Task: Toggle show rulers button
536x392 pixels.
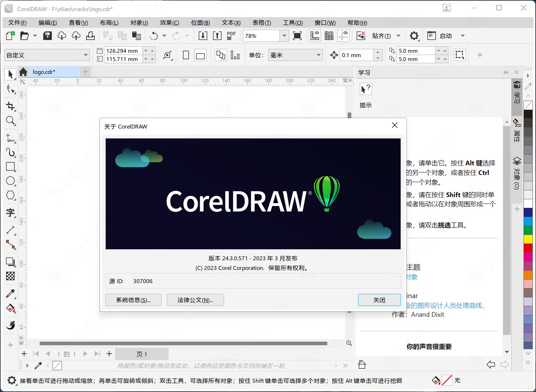Action: coord(315,36)
